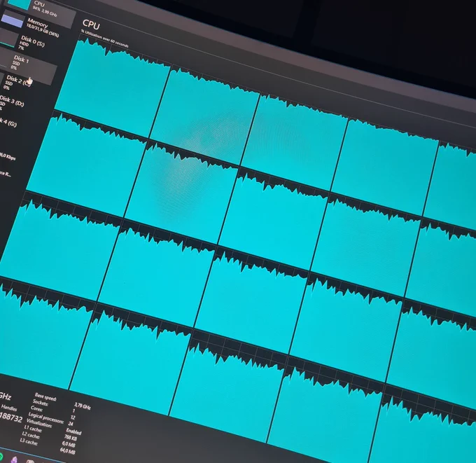Choose Disk 3 (D:) in the sidebar

point(12,103)
